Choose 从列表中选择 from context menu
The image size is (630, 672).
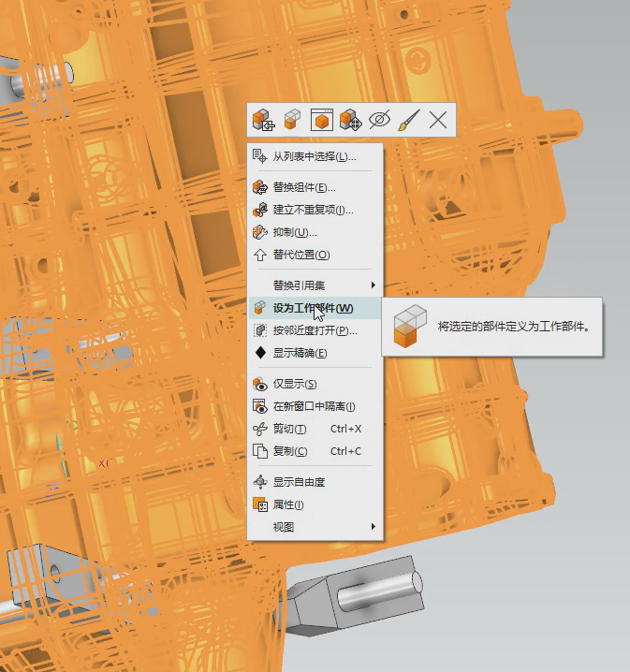[314, 156]
